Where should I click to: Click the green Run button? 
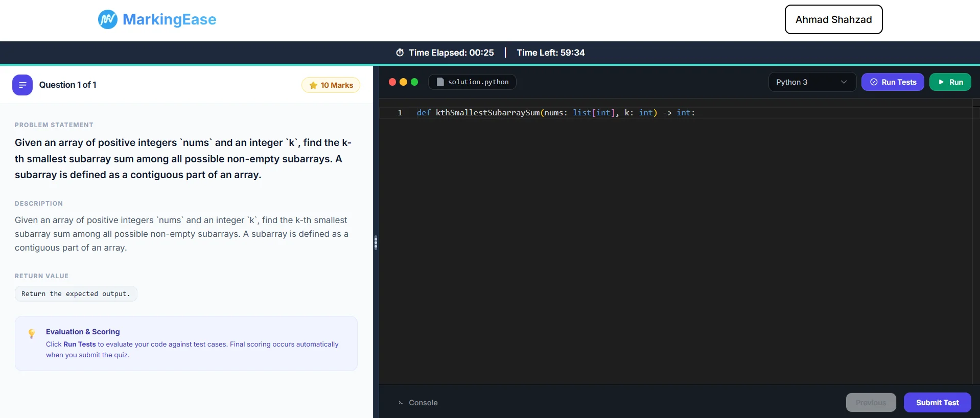[950, 82]
